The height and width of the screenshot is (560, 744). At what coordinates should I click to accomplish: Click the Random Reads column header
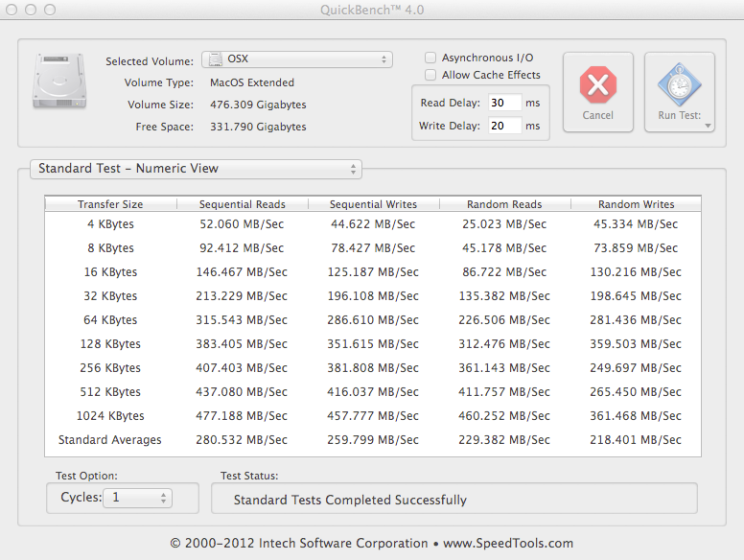(504, 204)
